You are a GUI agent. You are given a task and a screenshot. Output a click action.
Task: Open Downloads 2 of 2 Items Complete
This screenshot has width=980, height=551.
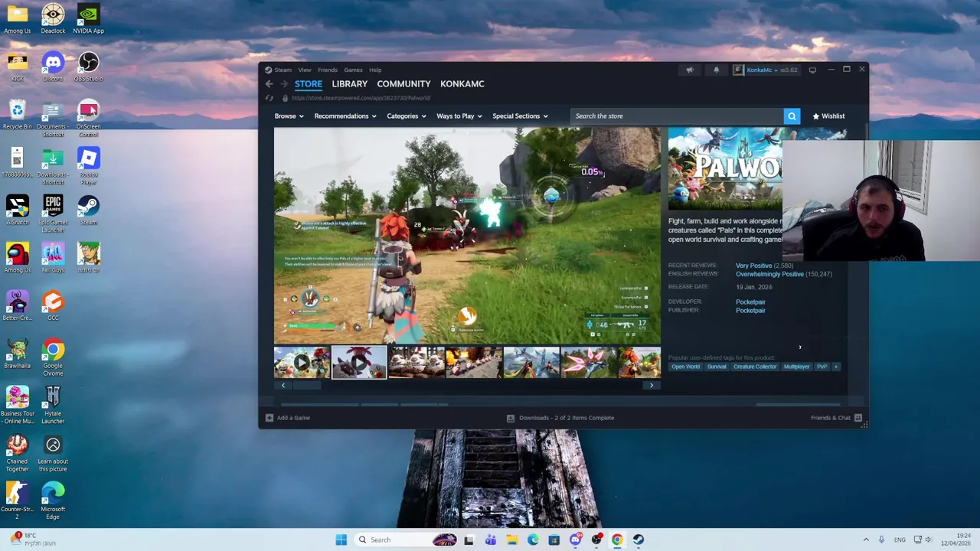[560, 418]
